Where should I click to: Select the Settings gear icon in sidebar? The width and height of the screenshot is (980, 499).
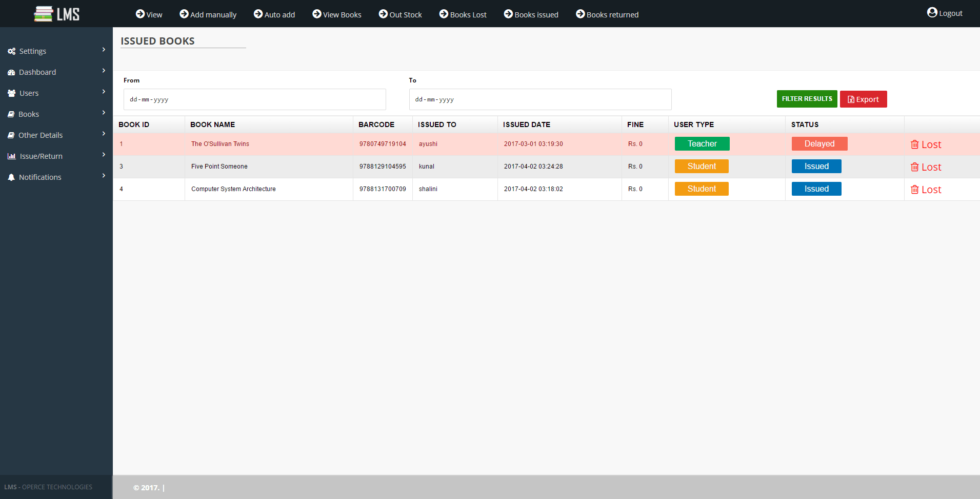11,51
